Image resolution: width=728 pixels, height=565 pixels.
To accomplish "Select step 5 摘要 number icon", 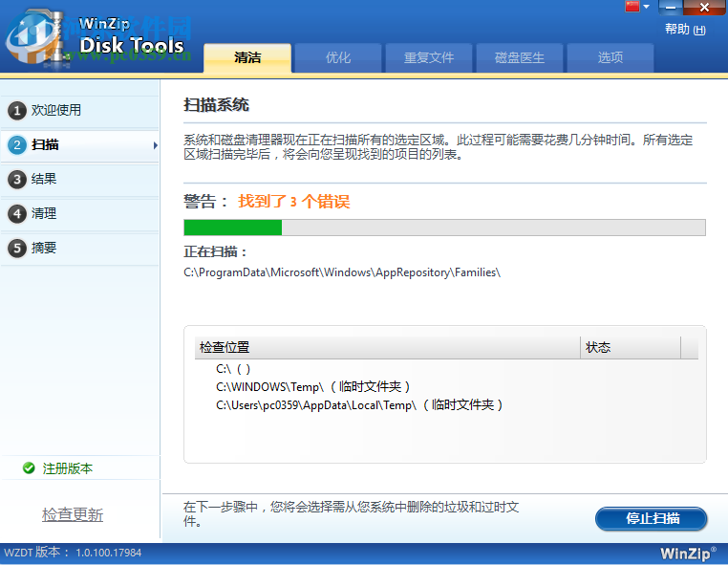I will pos(17,249).
